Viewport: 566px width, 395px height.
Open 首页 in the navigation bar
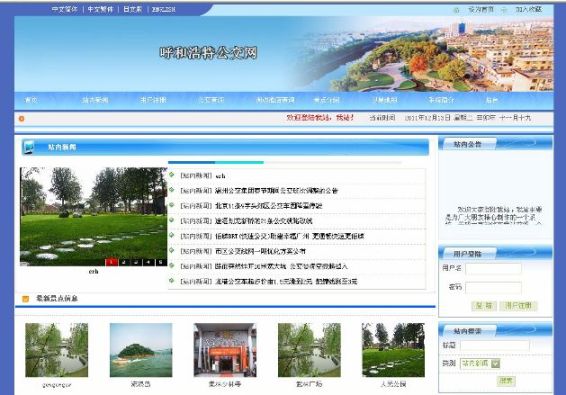pos(31,100)
